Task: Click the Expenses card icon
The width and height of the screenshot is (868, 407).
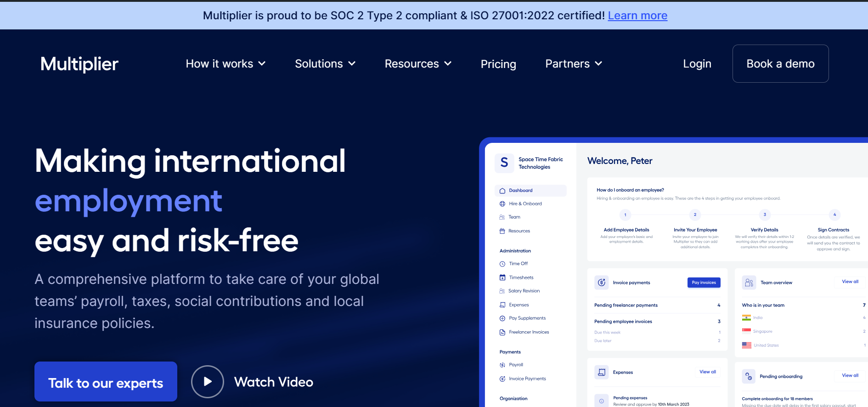Action: [x=602, y=372]
